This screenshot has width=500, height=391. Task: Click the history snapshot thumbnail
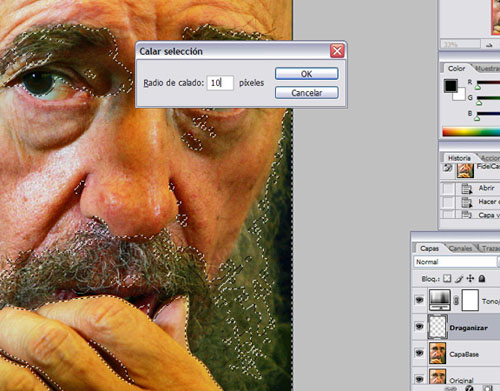[x=465, y=170]
